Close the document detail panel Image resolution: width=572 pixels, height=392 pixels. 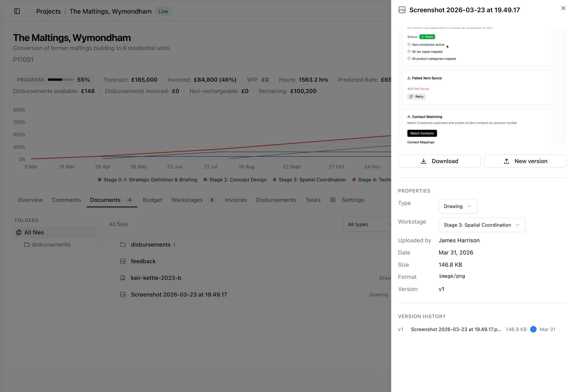563,8
